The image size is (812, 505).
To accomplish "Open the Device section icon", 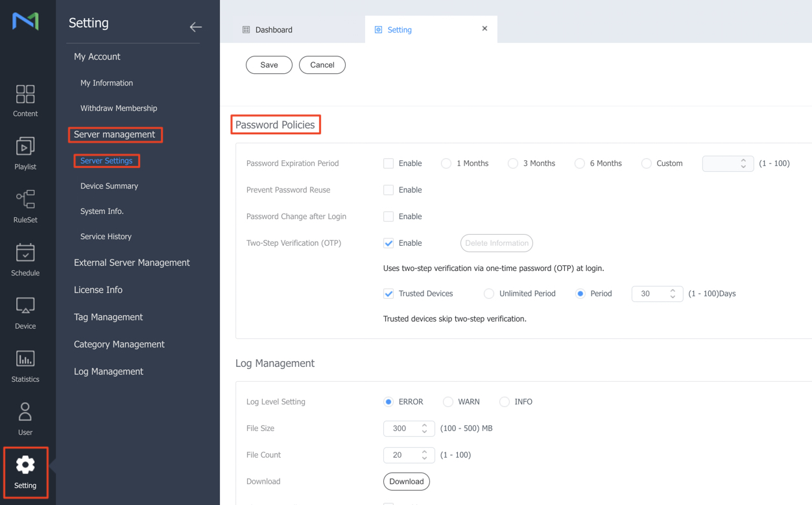I will pyautogui.click(x=25, y=305).
